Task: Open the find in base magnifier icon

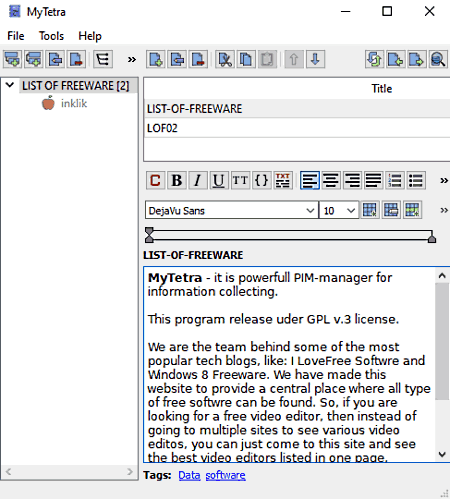Action: point(438,60)
